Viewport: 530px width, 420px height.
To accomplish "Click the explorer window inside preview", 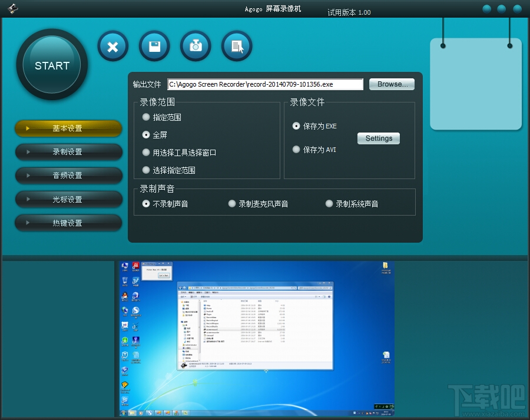I will point(255,326).
